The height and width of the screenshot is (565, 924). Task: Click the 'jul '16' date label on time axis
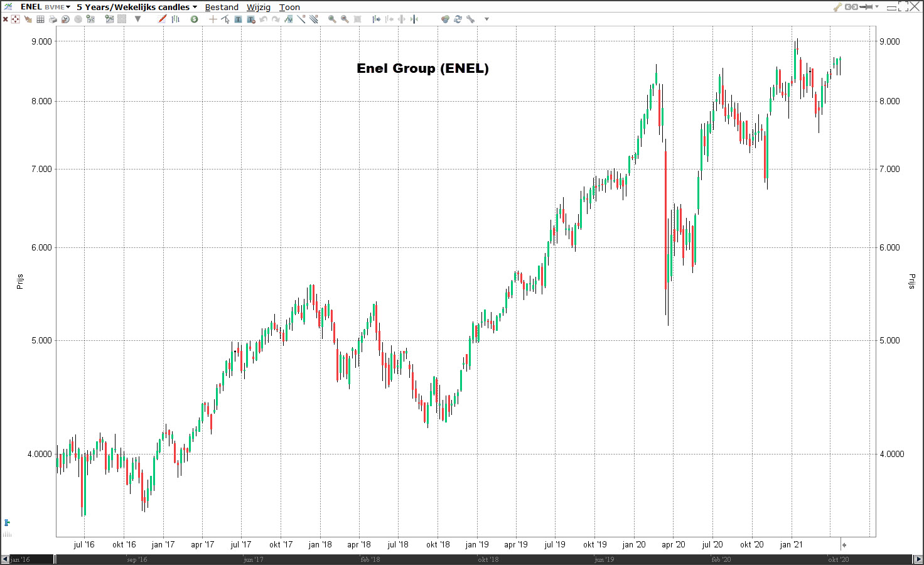[x=84, y=544]
